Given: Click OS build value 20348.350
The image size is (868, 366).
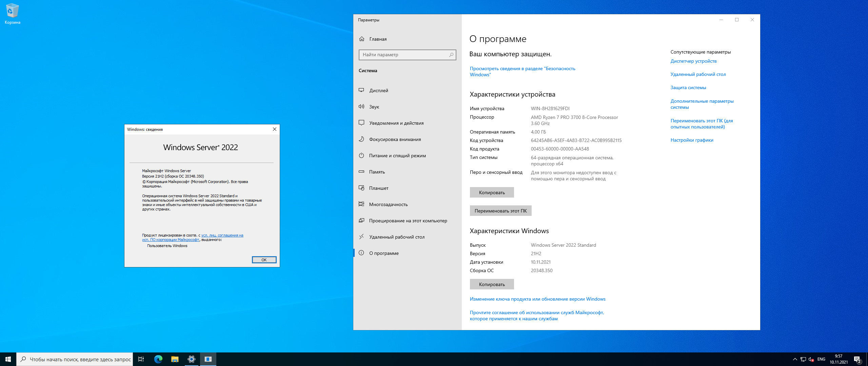Looking at the screenshot, I should click(x=541, y=270).
